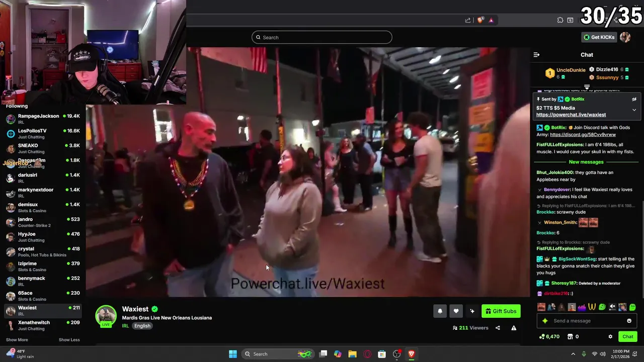
Task: Follow Waxiest with the heart icon
Action: [x=456, y=311]
